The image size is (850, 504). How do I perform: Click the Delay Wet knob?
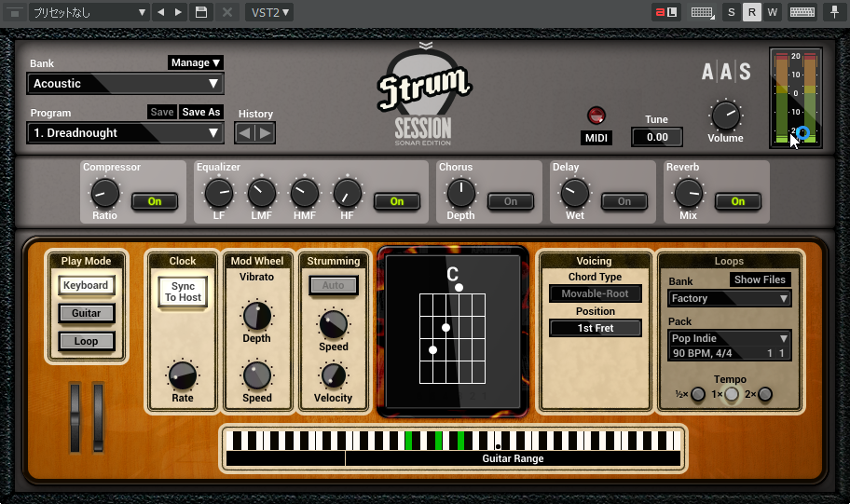(x=575, y=194)
